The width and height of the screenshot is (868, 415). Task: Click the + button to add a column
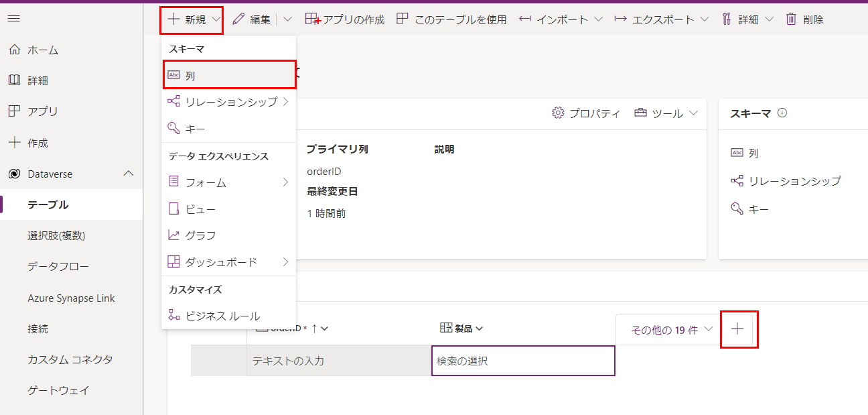tap(739, 329)
